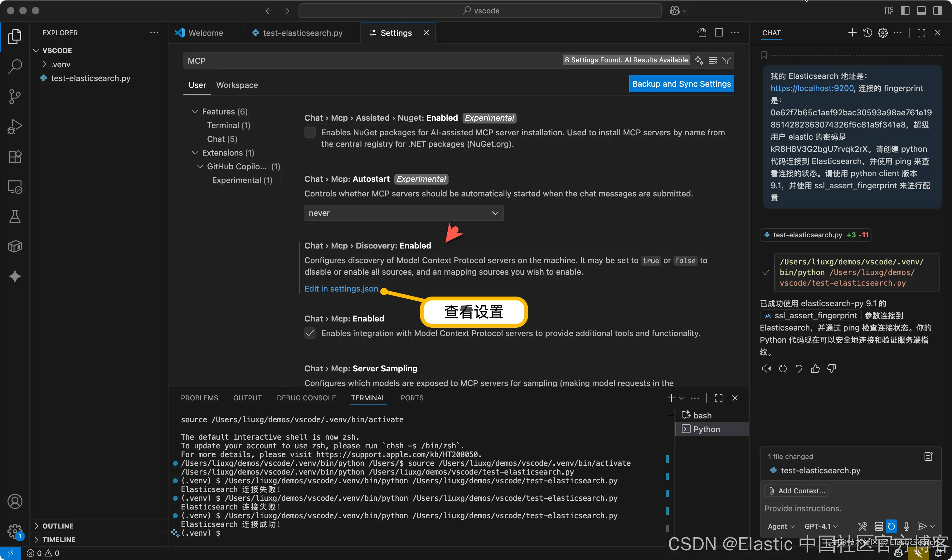Collapse Features (6) settings group

coord(195,112)
